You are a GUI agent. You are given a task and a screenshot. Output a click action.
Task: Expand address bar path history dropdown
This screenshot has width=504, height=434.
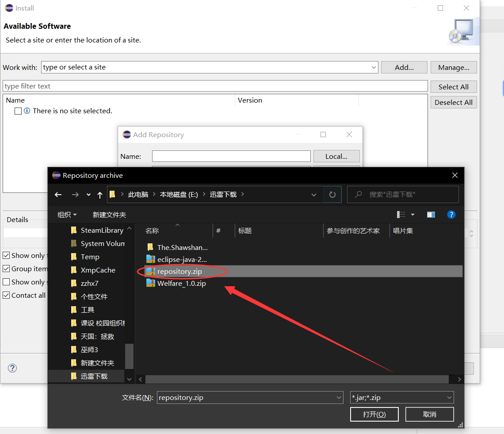[314, 195]
